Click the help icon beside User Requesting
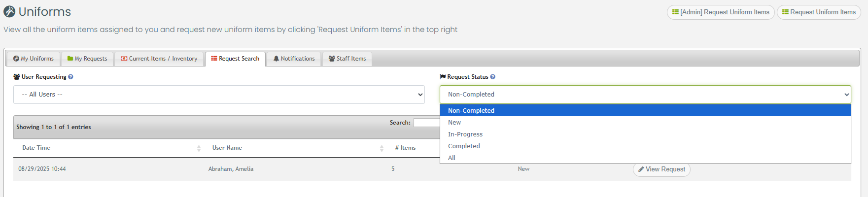The width and height of the screenshot is (868, 197). [x=70, y=77]
